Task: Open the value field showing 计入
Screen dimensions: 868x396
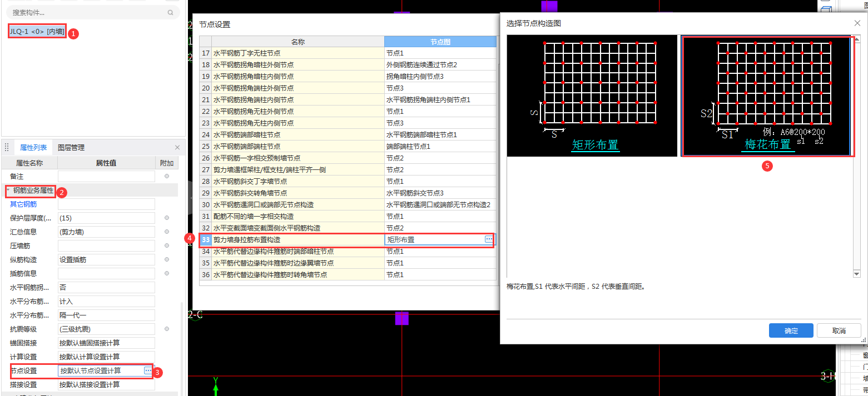Action: 106,301
